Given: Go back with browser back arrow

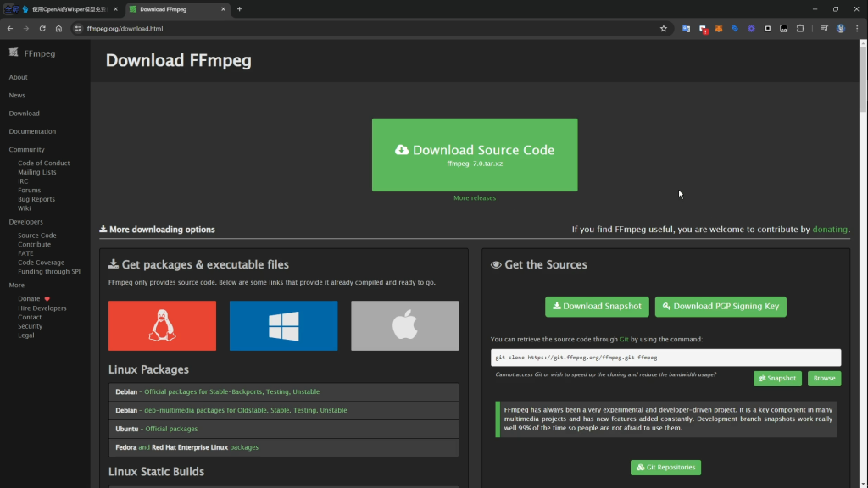Looking at the screenshot, I should 10,28.
